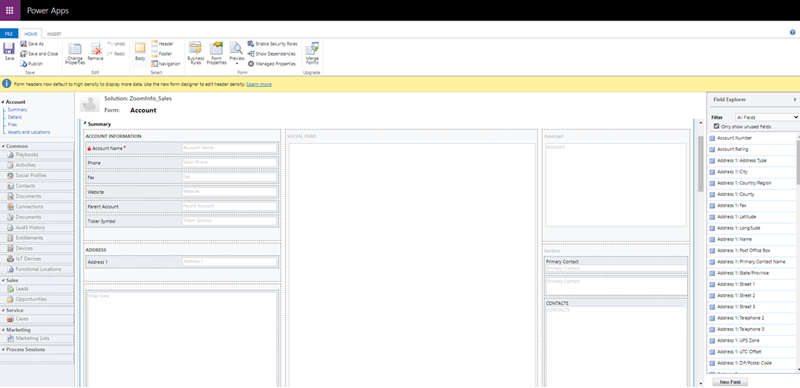
Task: Go to Files in the Account tree
Action: pyautogui.click(x=12, y=125)
